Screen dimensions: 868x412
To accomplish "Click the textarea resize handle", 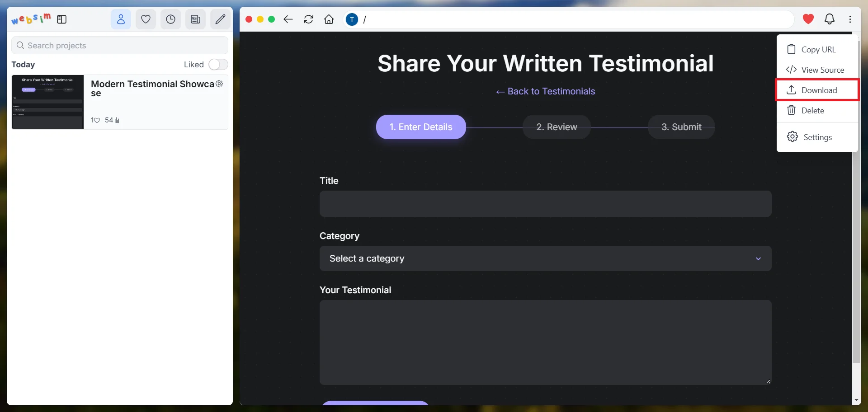I will [768, 381].
